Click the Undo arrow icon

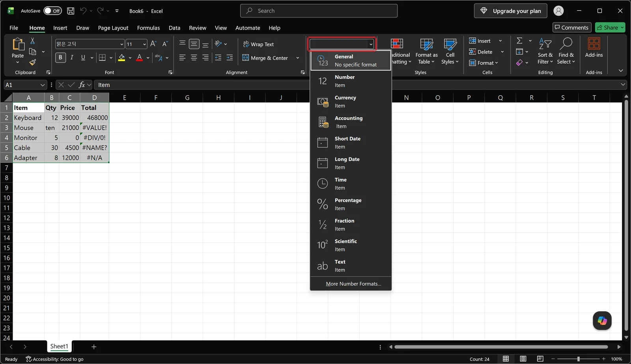coord(83,11)
